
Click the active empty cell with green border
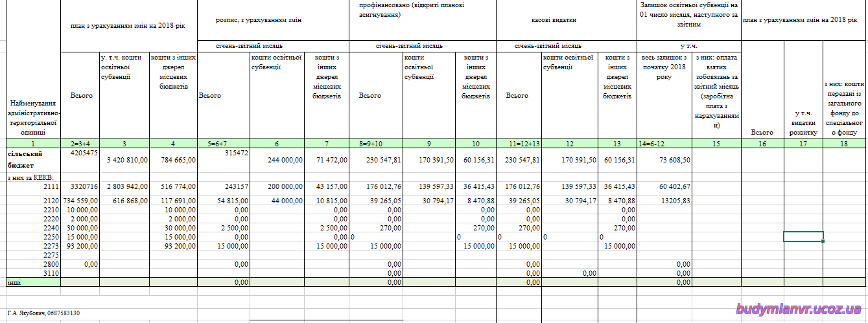pyautogui.click(x=803, y=237)
